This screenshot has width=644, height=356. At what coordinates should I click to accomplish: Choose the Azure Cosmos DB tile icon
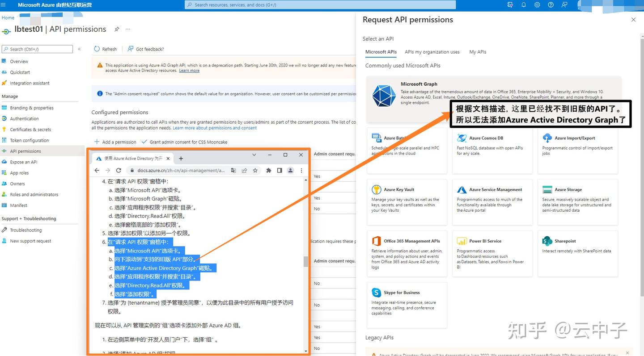[x=462, y=138]
